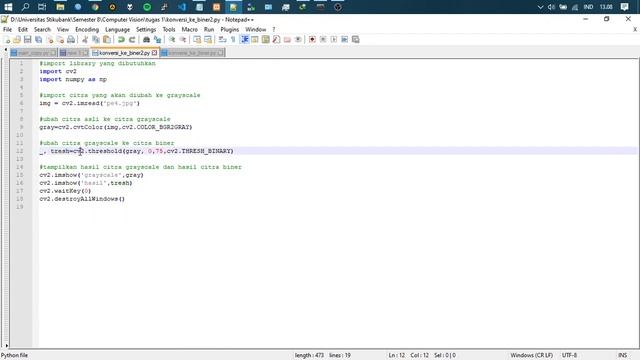Open the Encoding menu
The width and height of the screenshot is (640, 360).
(87, 29)
